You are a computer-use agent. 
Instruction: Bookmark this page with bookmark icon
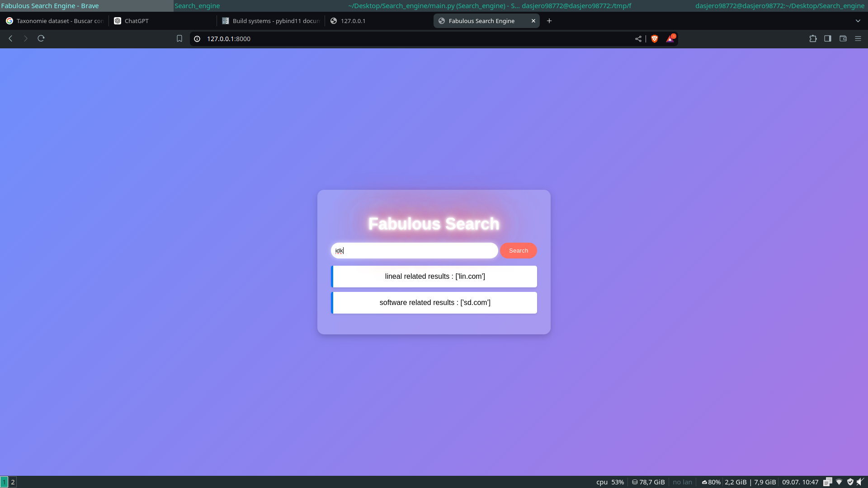click(179, 39)
